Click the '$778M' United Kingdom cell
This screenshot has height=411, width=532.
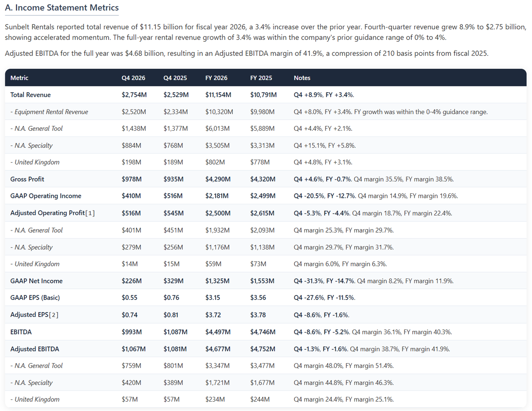click(x=260, y=162)
